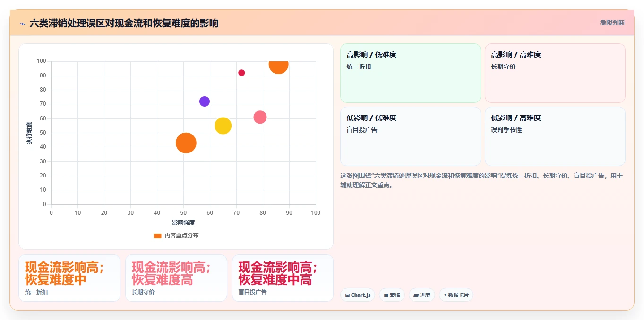Screen dimensions: 644x320
Task: Click the icon inside the Chart.js chip
Action: 348,295
